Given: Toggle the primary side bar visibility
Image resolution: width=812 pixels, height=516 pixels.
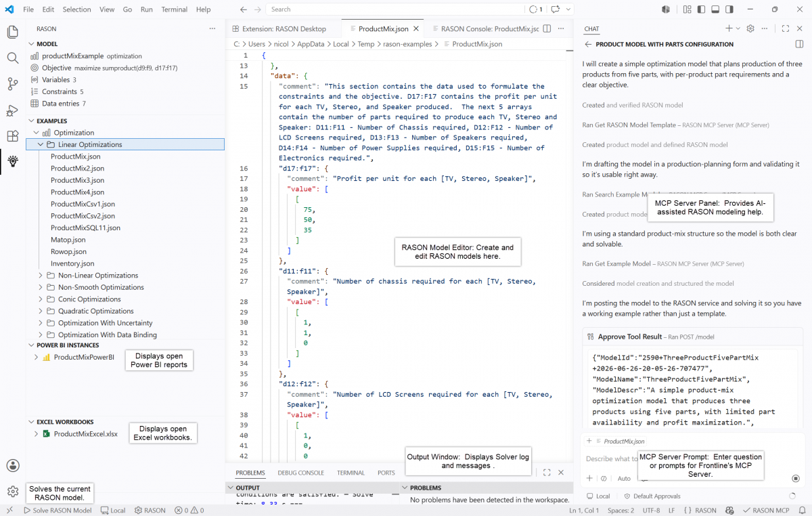Looking at the screenshot, I should click(x=701, y=9).
